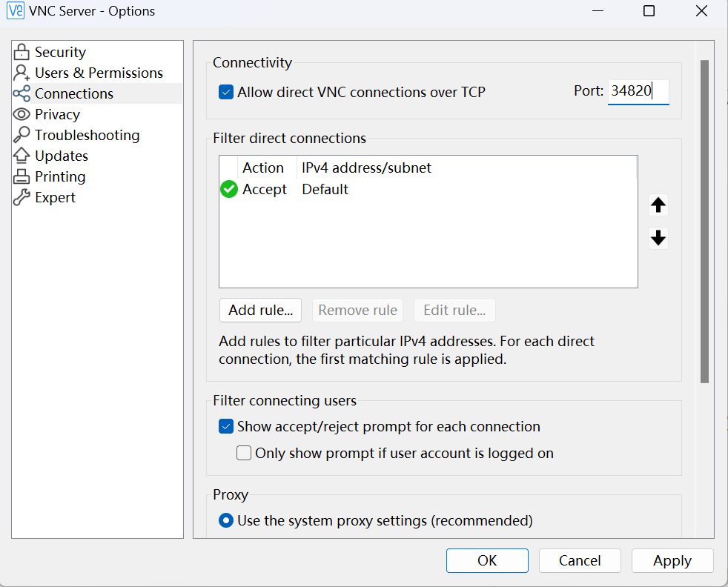Screen dimensions: 728x587
Task: Select Use the system proxy settings radio
Action: (x=226, y=520)
